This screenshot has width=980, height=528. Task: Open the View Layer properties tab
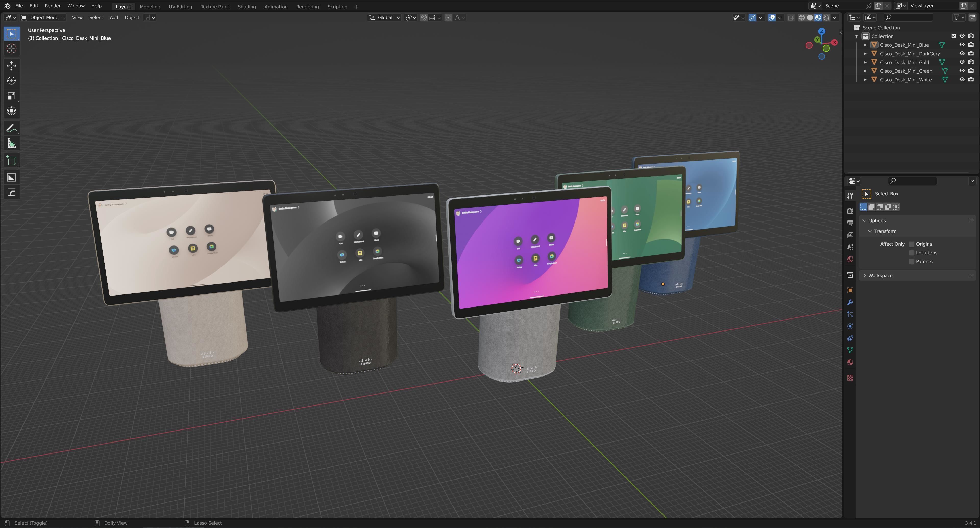click(x=850, y=235)
